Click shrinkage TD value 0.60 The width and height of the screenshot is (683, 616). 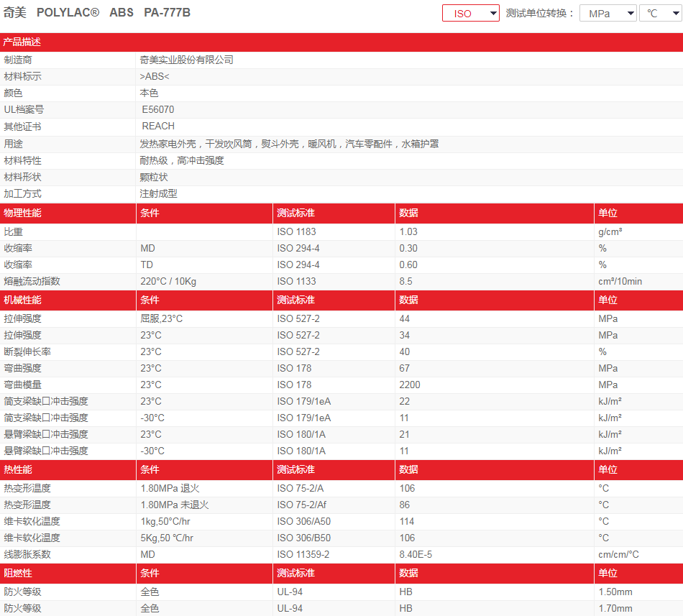coord(408,265)
